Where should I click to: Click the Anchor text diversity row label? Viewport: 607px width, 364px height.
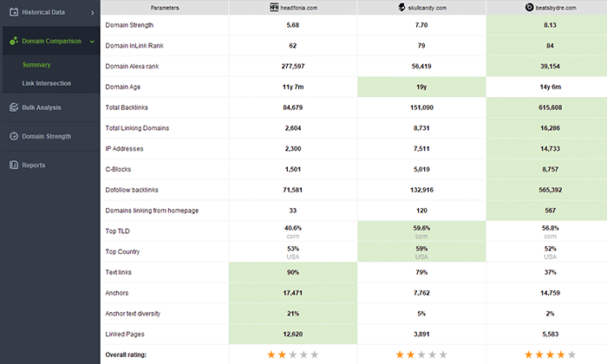tap(133, 314)
